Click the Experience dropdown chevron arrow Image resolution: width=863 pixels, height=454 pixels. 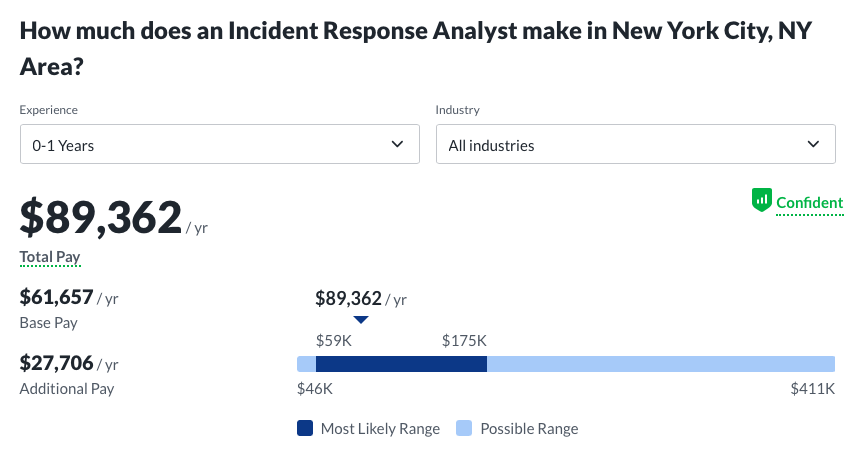[x=397, y=145]
